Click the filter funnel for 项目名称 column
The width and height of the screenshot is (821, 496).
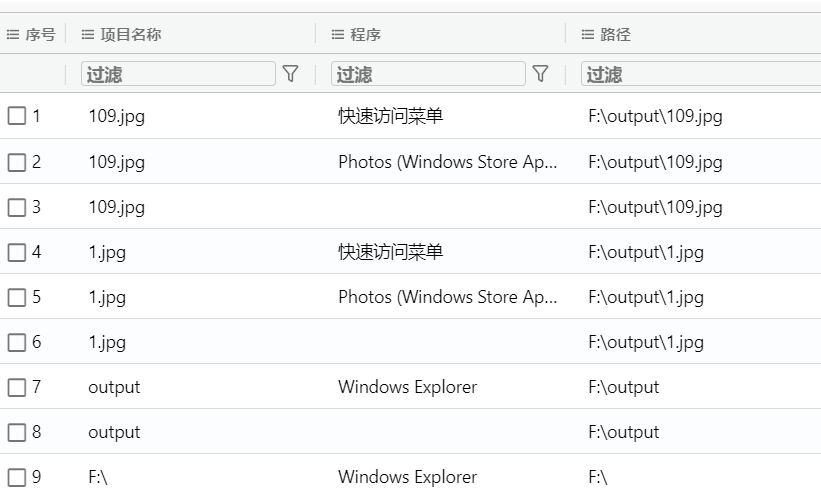click(290, 73)
